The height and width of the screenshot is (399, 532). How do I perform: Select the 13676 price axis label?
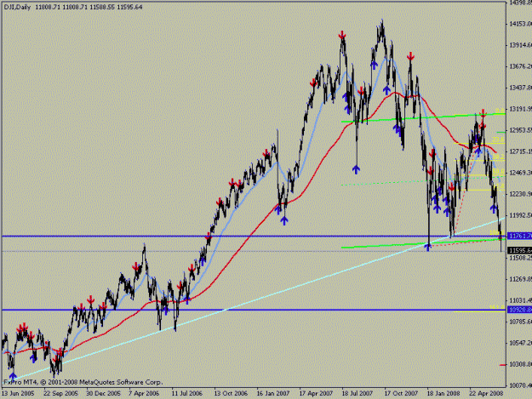[520, 66]
